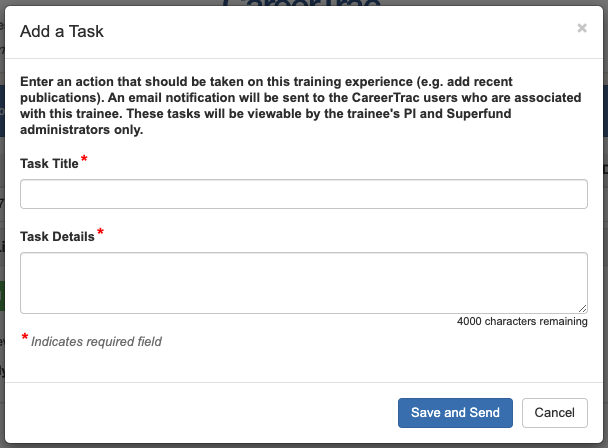Image resolution: width=608 pixels, height=448 pixels.
Task: Click the Add a Task heading
Action: pos(62,31)
